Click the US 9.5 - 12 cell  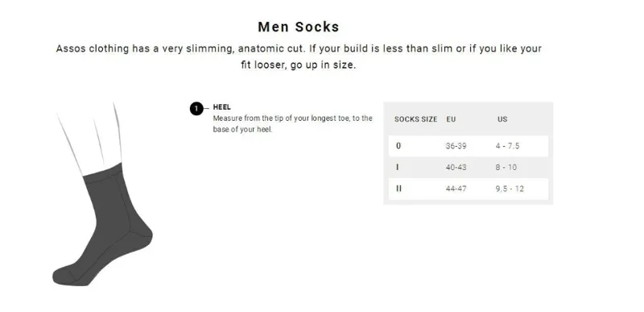pos(510,189)
